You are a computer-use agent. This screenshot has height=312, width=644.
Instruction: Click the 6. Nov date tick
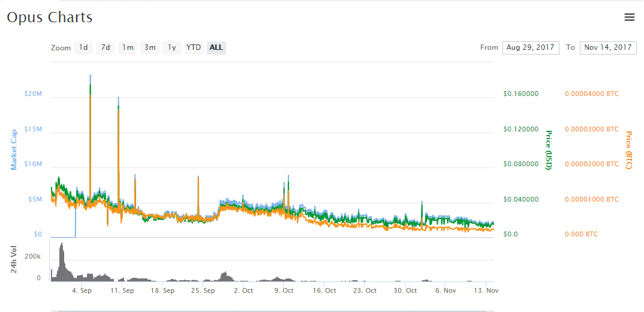click(446, 290)
